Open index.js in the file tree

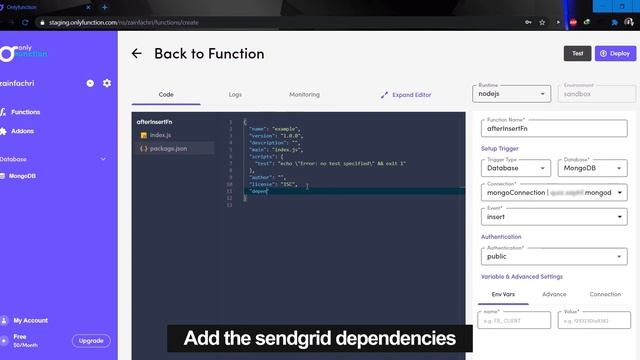[160, 135]
